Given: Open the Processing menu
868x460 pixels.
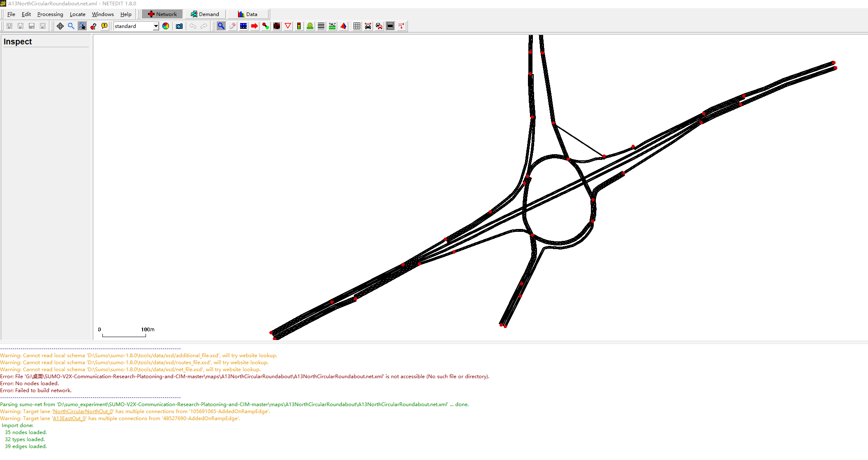Looking at the screenshot, I should point(50,14).
